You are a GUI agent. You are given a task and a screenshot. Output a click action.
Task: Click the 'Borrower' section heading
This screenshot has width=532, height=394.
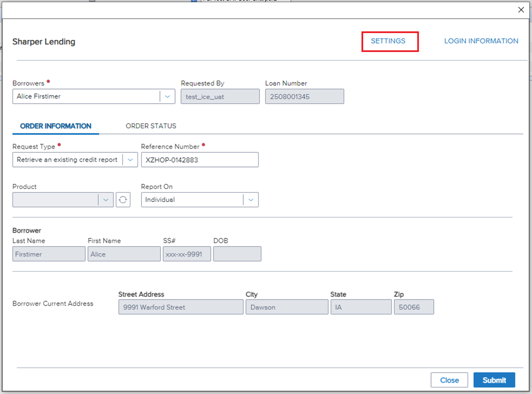[x=27, y=230]
